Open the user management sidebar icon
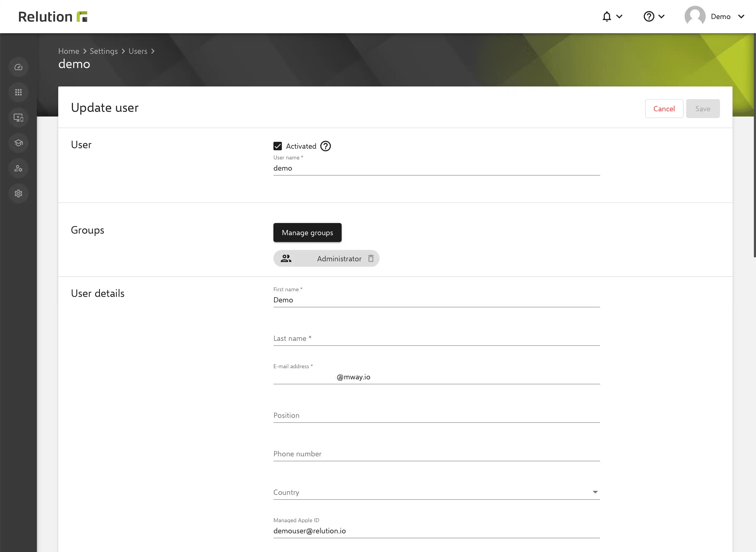Viewport: 756px width, 552px height. click(x=18, y=168)
